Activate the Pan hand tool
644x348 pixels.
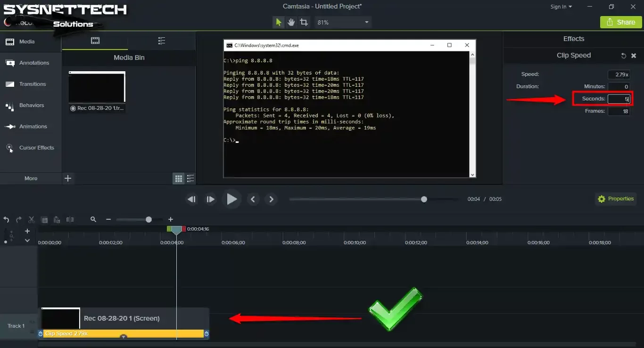[291, 22]
